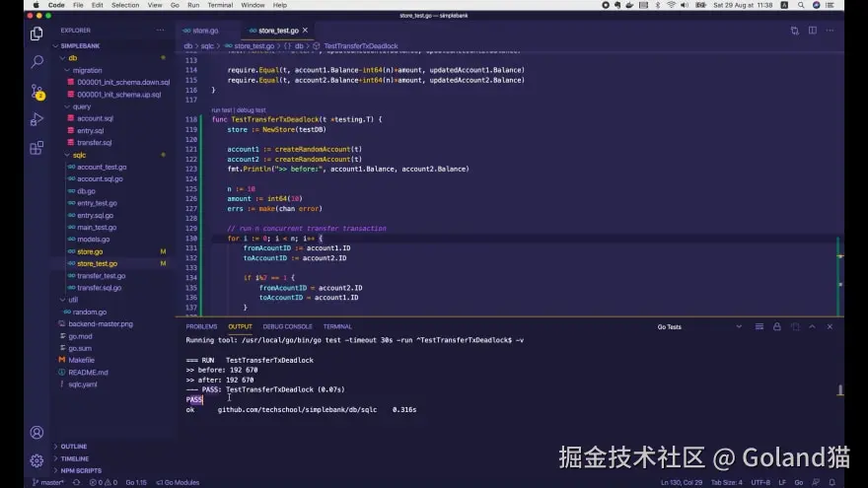Switch to the TERMINAL panel tab
868x488 pixels.
click(337, 327)
